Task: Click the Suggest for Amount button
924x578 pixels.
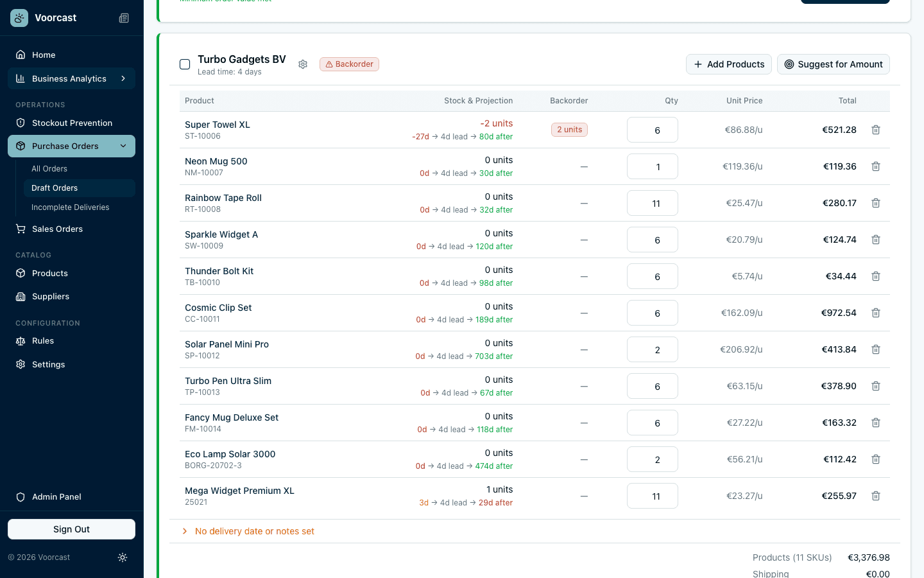Action: tap(833, 64)
